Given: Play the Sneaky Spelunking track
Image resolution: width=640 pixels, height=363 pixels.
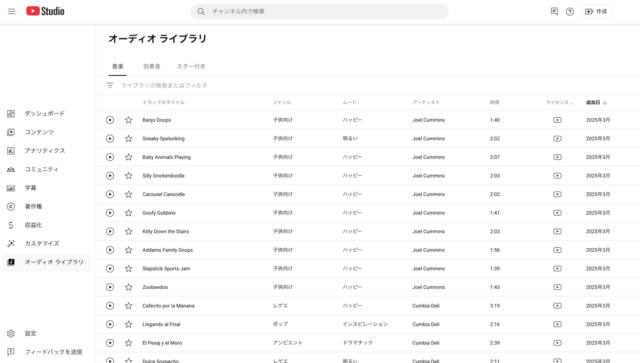Looking at the screenshot, I should click(110, 138).
